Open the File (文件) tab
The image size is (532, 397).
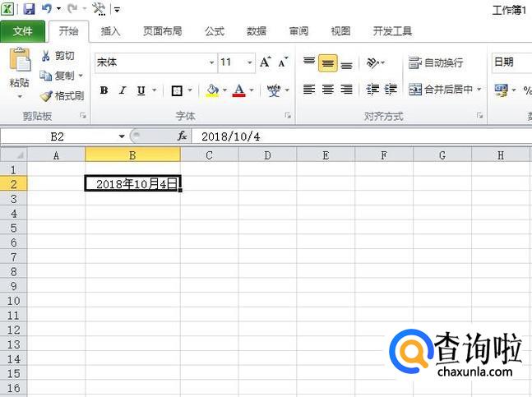click(22, 31)
